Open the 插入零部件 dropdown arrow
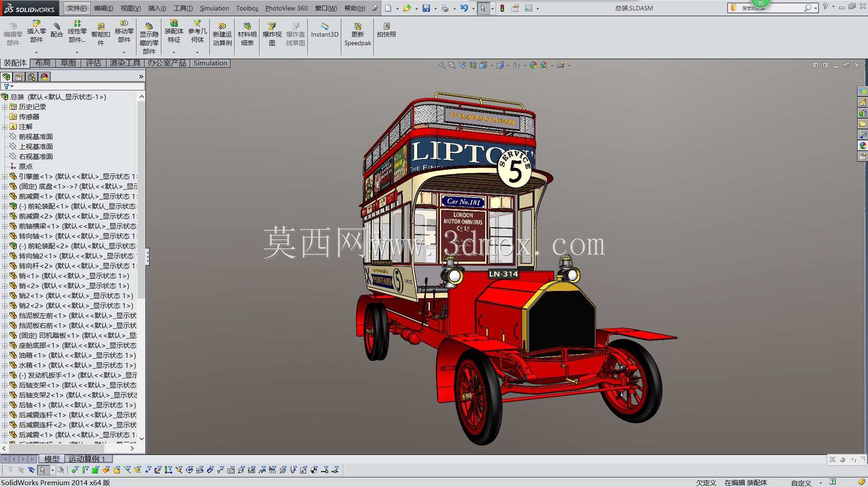The height and width of the screenshot is (487, 868). pyautogui.click(x=36, y=52)
